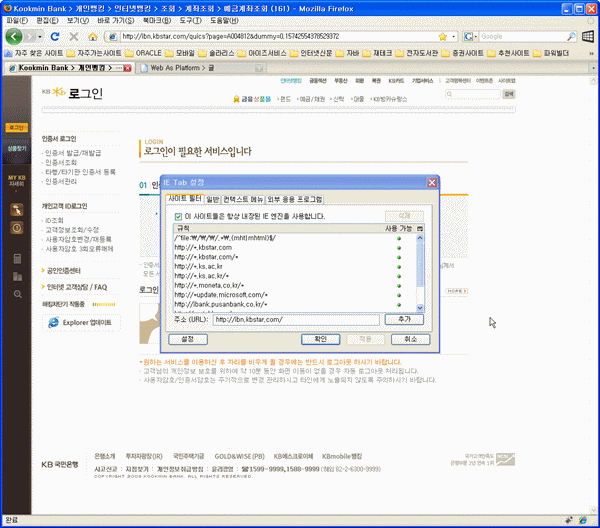Click the grey Forward arrow button
The width and height of the screenshot is (600, 528).
tap(29, 37)
